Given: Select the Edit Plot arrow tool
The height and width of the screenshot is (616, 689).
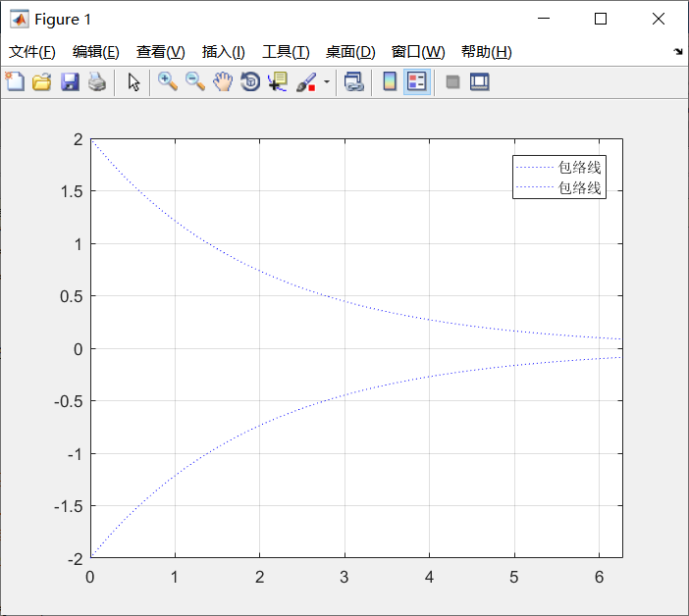Looking at the screenshot, I should click(133, 82).
